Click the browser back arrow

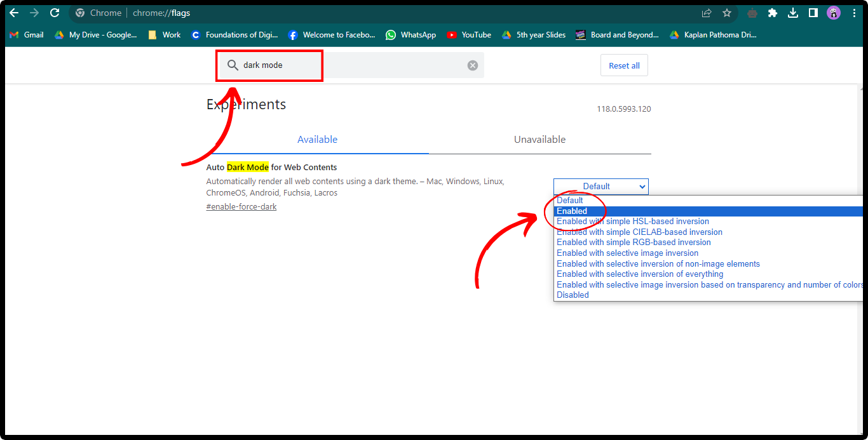coord(14,13)
